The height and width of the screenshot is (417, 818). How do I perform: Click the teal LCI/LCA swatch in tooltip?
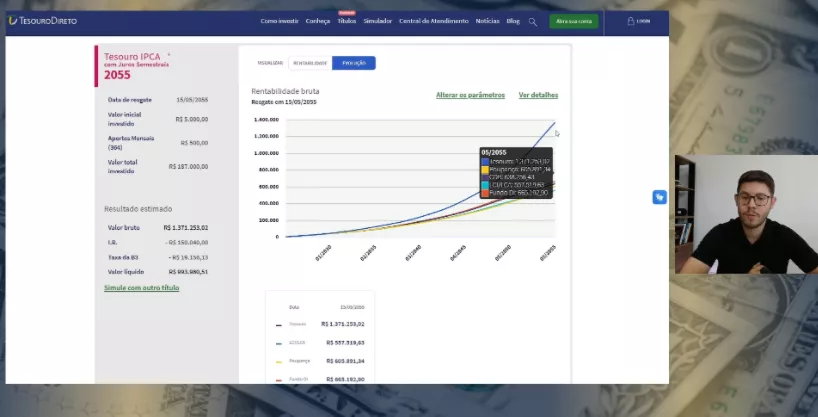(x=485, y=185)
